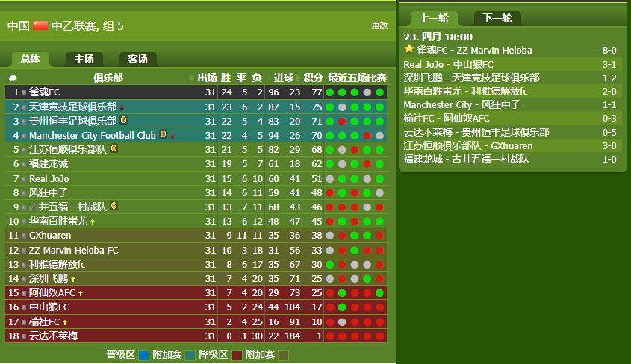Click the blue 晋级区 legend swatch
Screen dimensions: 631x364
pos(143,355)
